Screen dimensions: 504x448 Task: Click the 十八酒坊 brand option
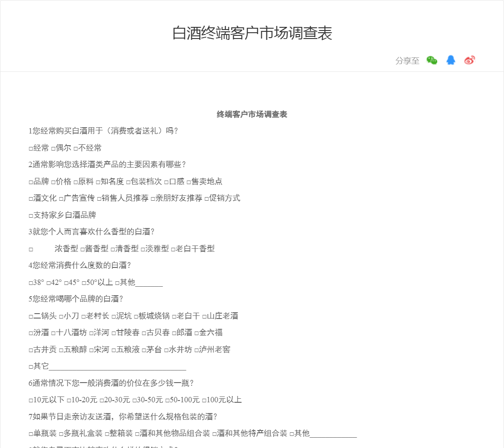click(x=69, y=332)
